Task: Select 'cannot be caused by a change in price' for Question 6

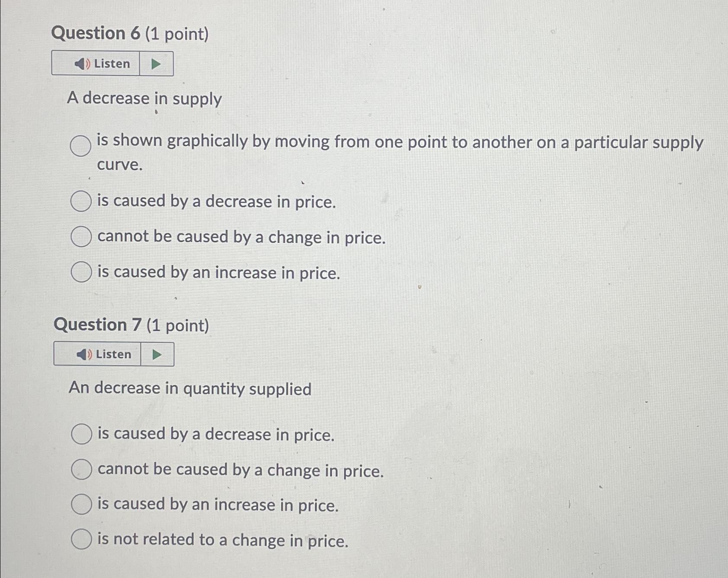Action: pos(80,237)
